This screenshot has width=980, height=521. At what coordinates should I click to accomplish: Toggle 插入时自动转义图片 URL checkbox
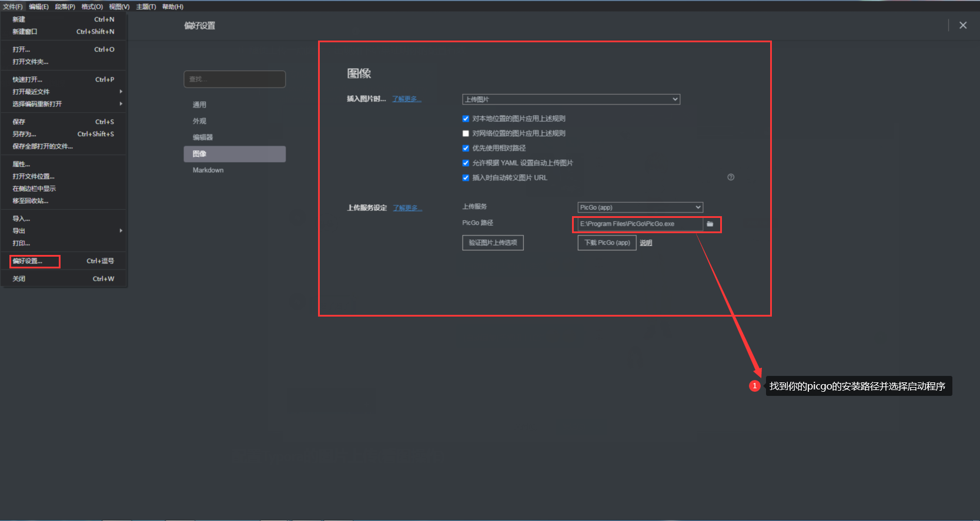(x=466, y=177)
